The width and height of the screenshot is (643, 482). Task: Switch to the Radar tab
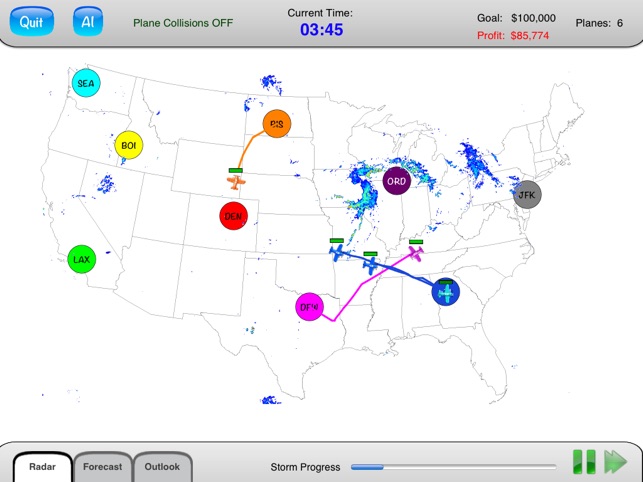[43, 467]
